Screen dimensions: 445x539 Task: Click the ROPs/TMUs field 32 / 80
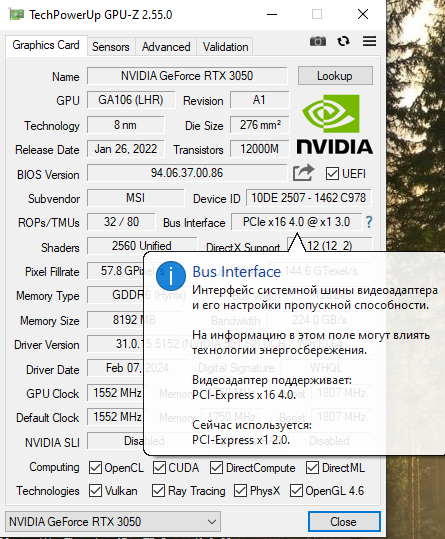pyautogui.click(x=121, y=222)
